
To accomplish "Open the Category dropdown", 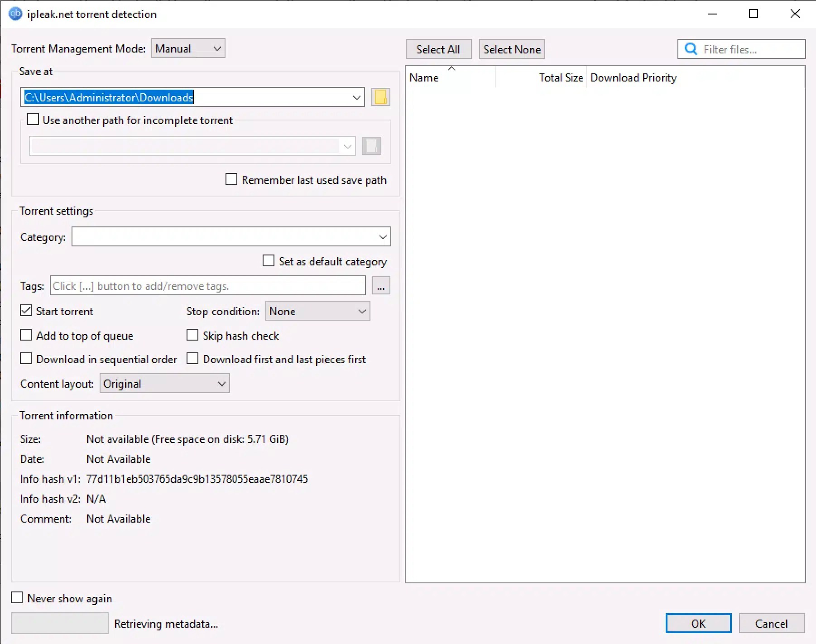I will point(231,236).
